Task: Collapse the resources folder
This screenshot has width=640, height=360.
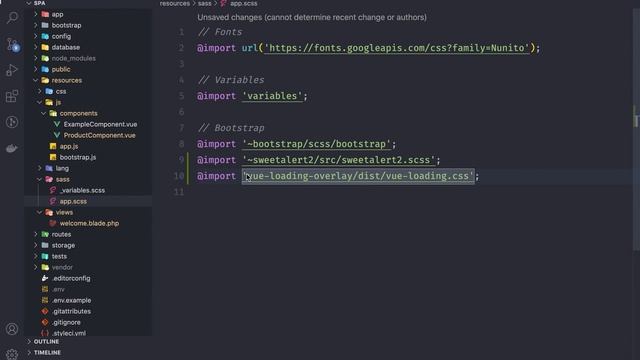Action: click(x=67, y=80)
